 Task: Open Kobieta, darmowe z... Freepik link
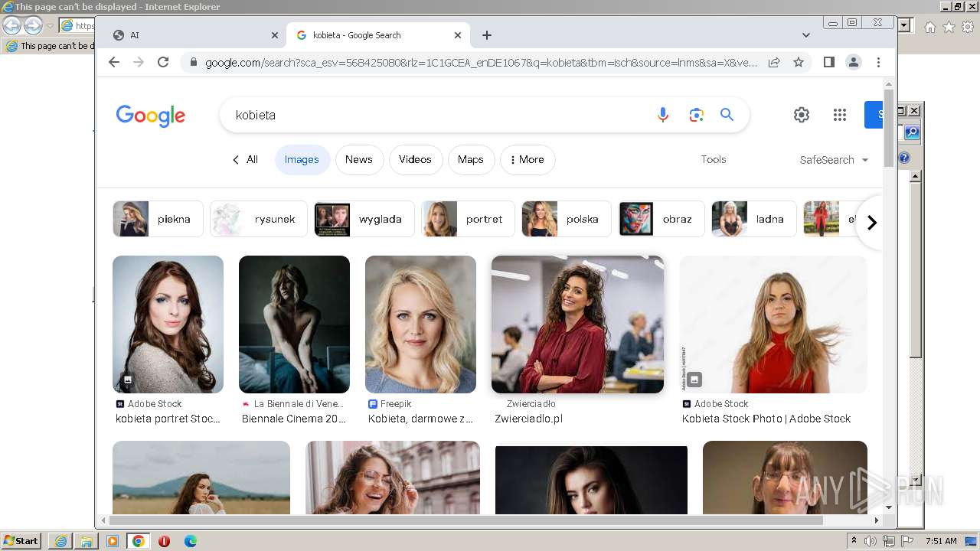tap(420, 419)
